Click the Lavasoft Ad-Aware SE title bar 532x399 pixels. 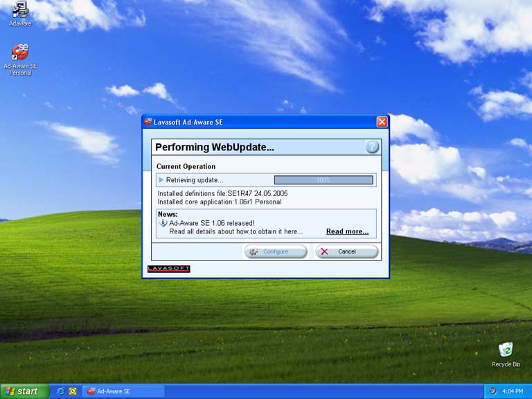point(263,122)
